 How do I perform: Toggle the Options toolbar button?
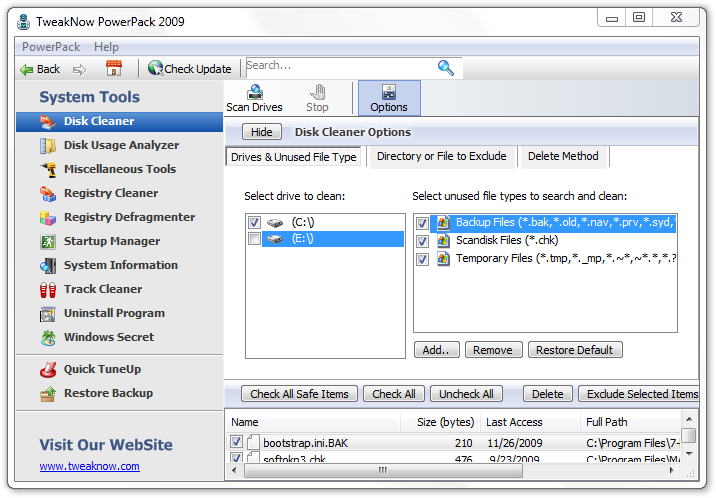[x=389, y=98]
